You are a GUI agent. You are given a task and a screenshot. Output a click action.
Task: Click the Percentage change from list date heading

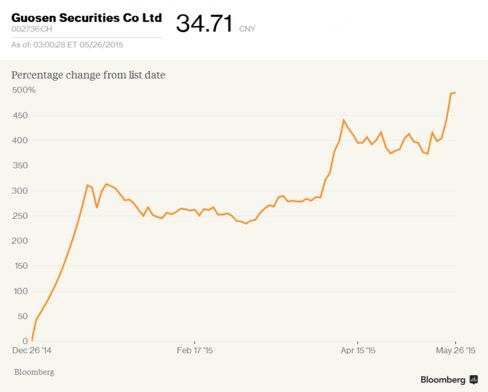(88, 75)
